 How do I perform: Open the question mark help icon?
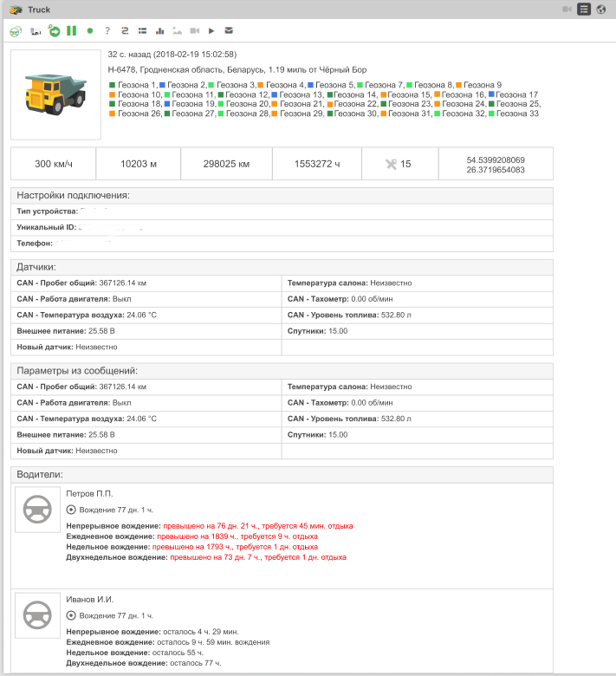point(107,31)
